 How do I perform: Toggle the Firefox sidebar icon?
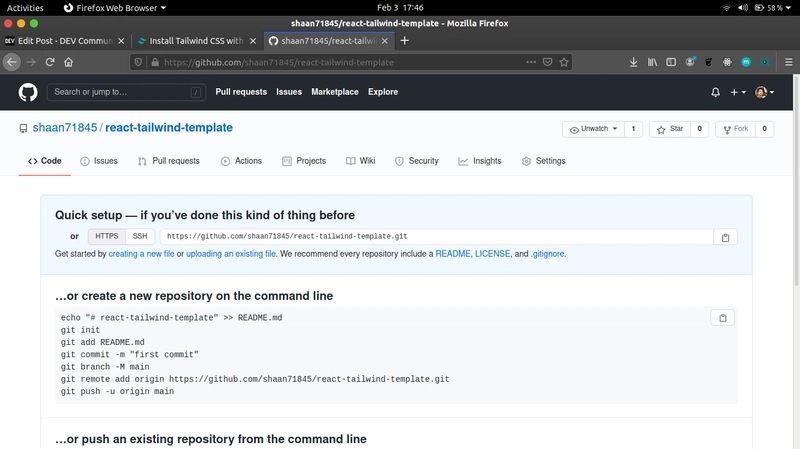pos(671,62)
